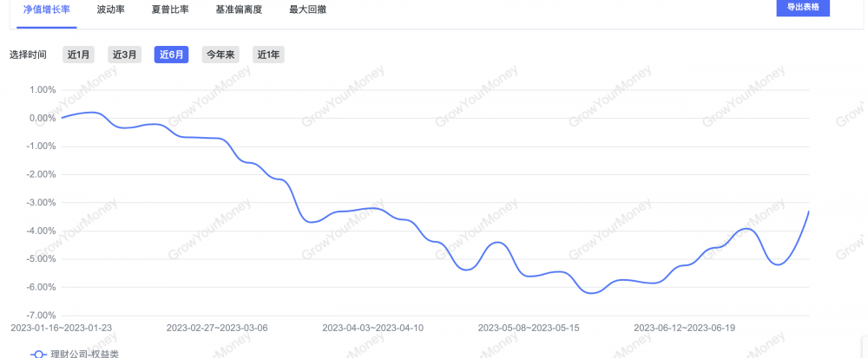Open the 最大回撤 tab
Screen dimensions: 868x358
coord(308,10)
